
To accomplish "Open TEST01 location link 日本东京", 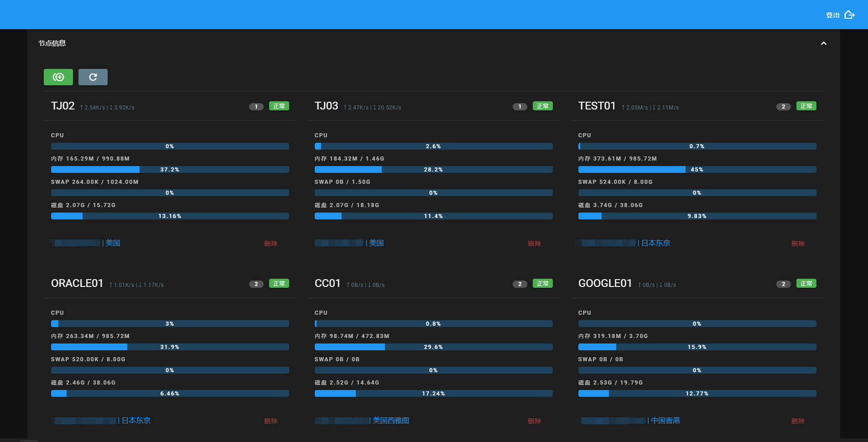I will (656, 243).
